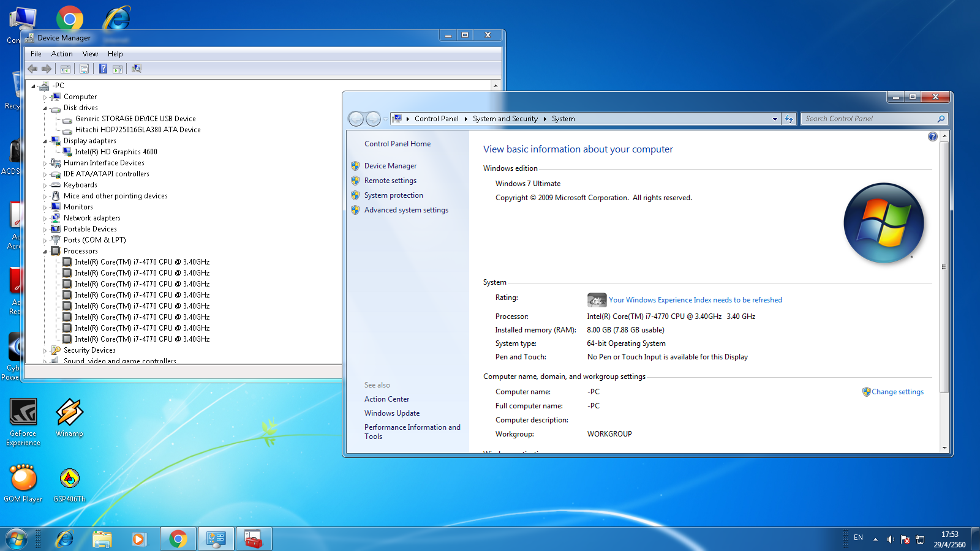Open Performance Information and Tools link
The height and width of the screenshot is (551, 980).
pyautogui.click(x=412, y=432)
